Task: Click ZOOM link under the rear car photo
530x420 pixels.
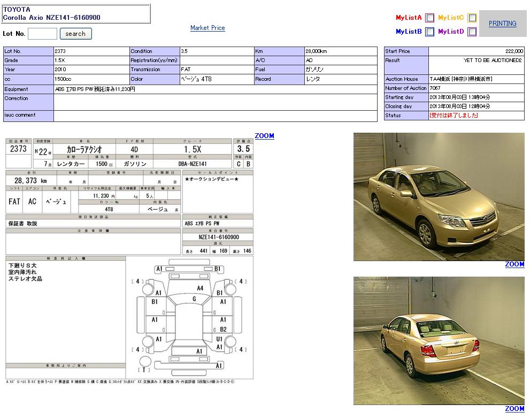Action: click(x=514, y=409)
